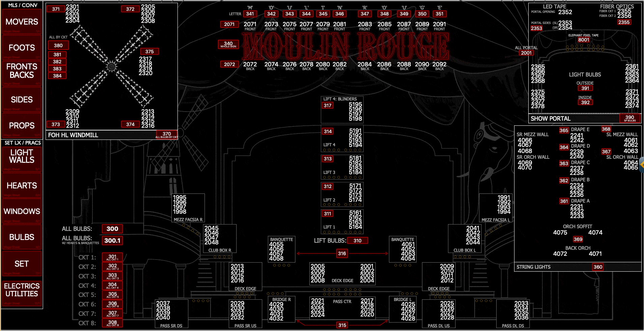
Task: Select Inside light bulbs group 392
Action: [x=585, y=102]
